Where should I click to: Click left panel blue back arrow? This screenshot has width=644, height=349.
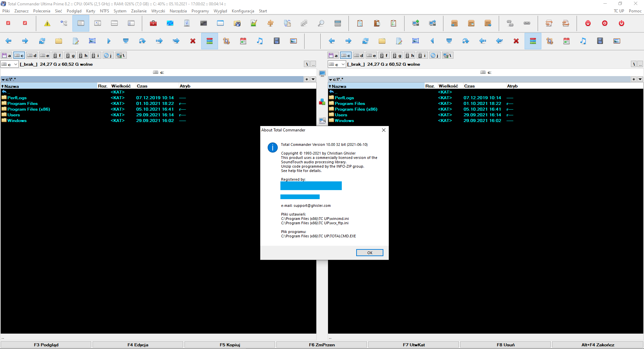coord(8,41)
